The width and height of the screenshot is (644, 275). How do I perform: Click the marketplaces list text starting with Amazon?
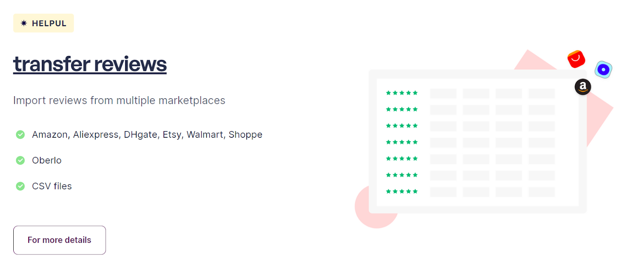(x=147, y=134)
